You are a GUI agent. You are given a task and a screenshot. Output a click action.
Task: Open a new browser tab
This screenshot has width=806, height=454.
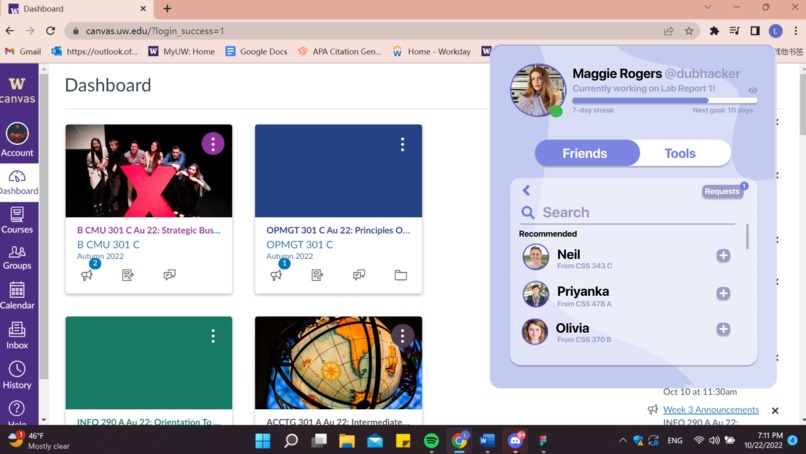click(x=167, y=8)
